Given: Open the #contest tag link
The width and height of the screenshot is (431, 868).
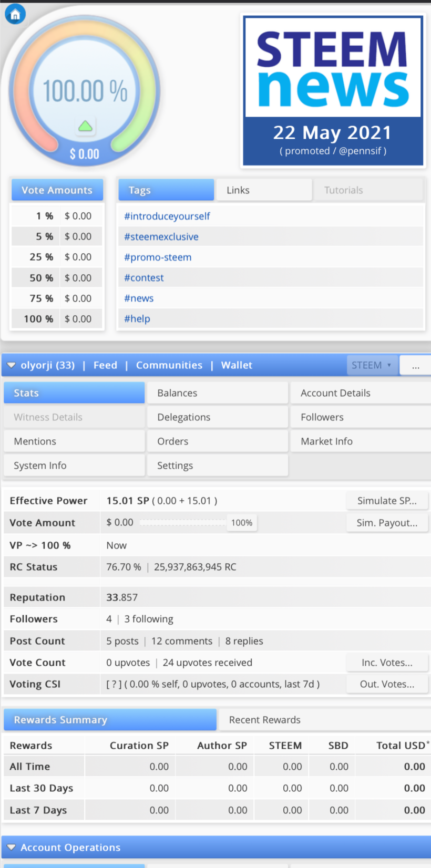Looking at the screenshot, I should (144, 277).
